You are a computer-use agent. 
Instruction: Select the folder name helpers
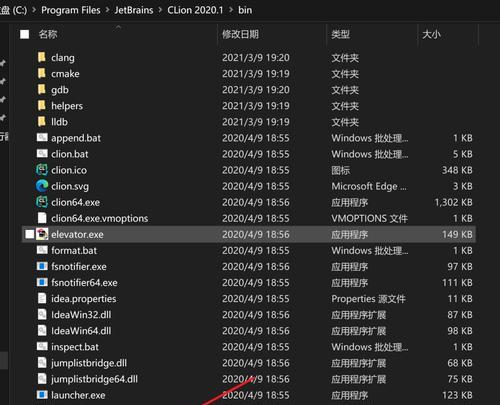coord(67,106)
